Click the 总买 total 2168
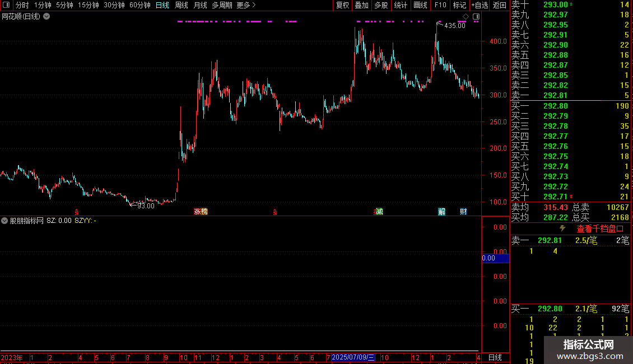633x364 pixels. 620,217
